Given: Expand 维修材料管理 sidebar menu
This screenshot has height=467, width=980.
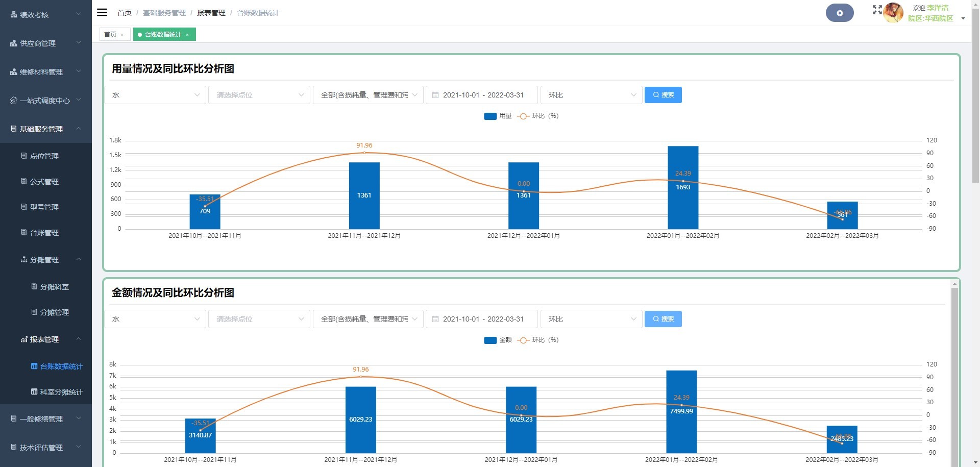Looking at the screenshot, I should [x=46, y=71].
